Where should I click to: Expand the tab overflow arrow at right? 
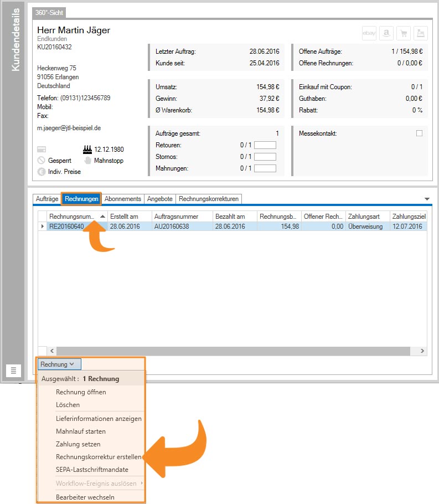click(427, 199)
